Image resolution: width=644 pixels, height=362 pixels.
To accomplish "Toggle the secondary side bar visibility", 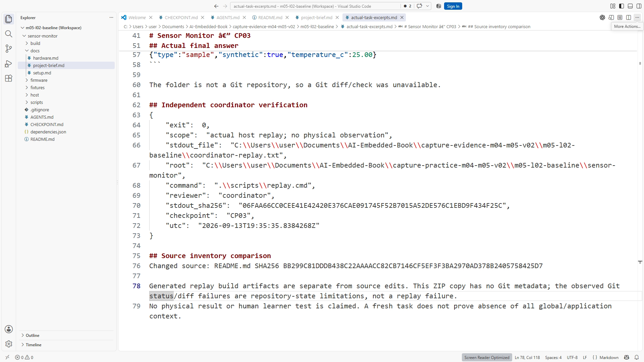I will click(639, 6).
